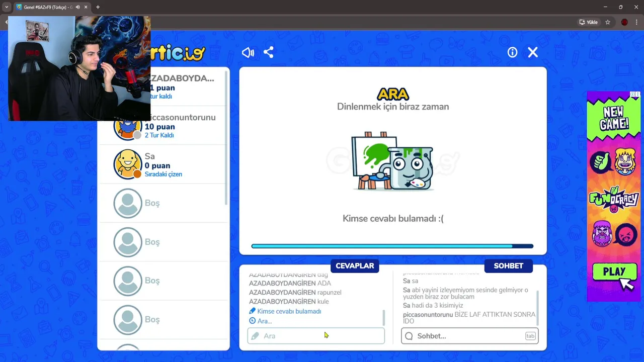Select the third empty Boş player slot
The width and height of the screenshot is (644, 362).
point(163,281)
